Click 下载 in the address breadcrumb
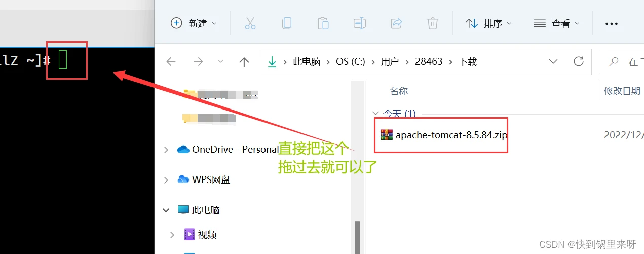The height and width of the screenshot is (254, 644). [468, 62]
